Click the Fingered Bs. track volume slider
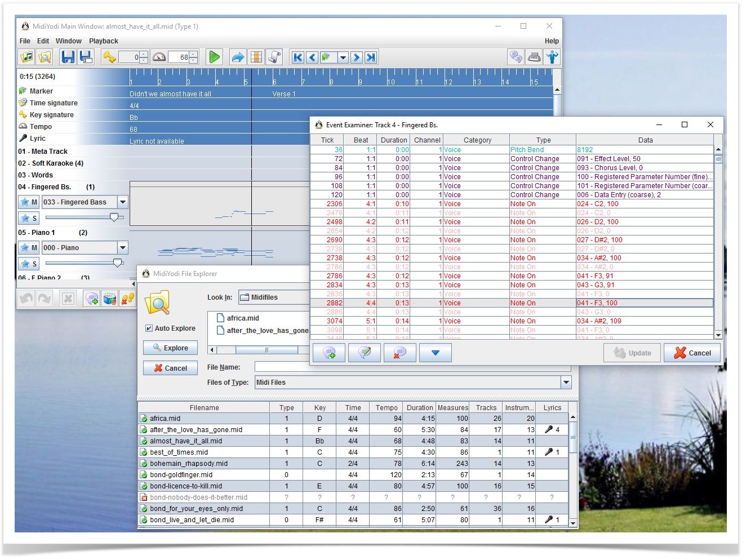This screenshot has height=560, width=746. tap(114, 217)
